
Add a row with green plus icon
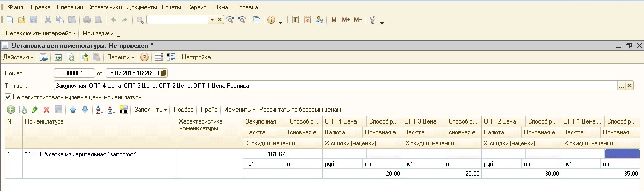[10, 110]
